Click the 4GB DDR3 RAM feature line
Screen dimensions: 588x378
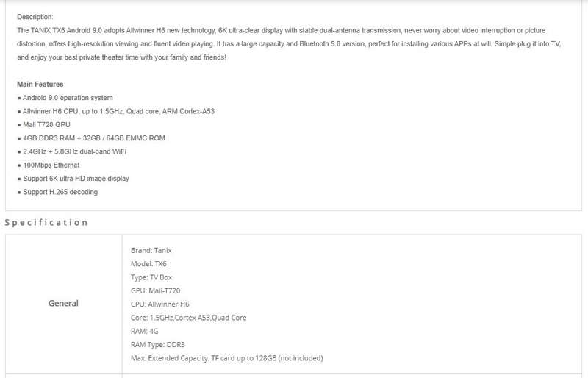click(91, 138)
